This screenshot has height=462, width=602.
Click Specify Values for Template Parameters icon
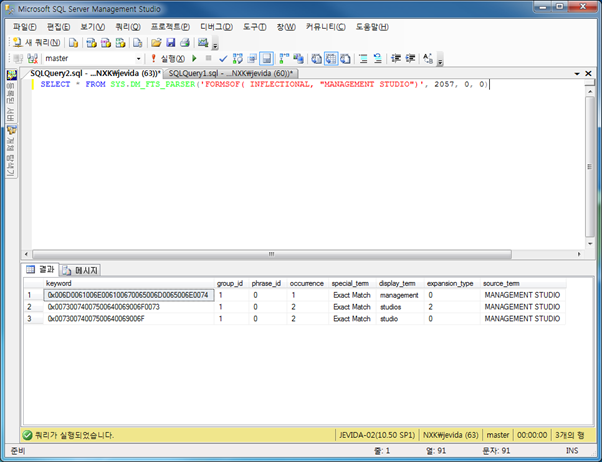click(428, 58)
